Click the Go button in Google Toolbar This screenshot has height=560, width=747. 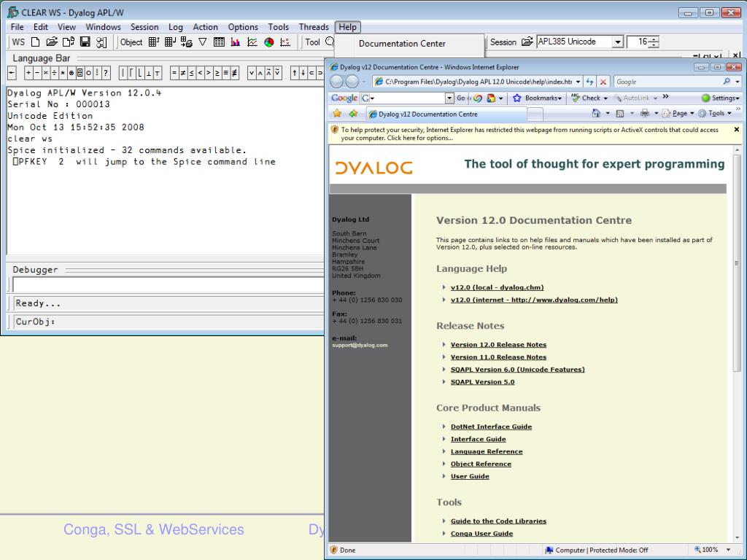pyautogui.click(x=461, y=98)
